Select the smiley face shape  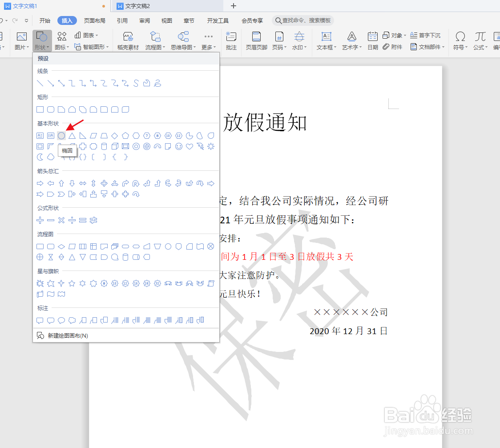178,146
